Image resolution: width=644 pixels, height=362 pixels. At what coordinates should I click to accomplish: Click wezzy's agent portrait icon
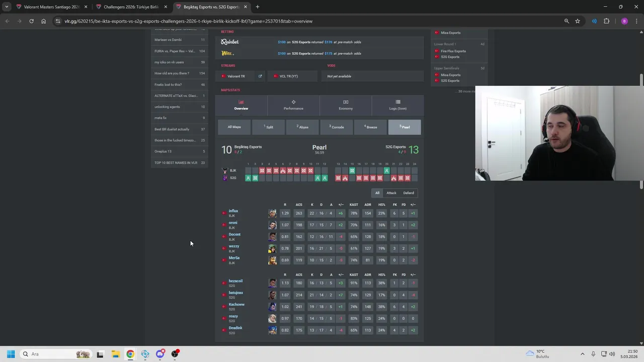click(272, 248)
